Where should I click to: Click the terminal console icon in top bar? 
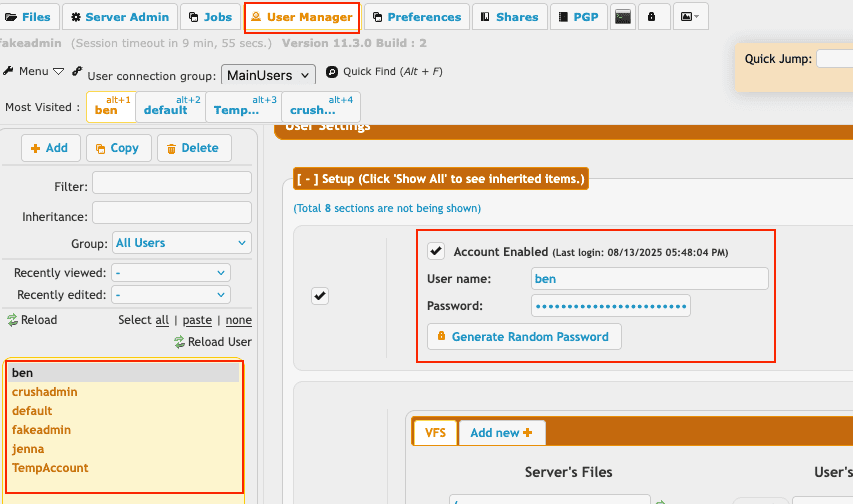tap(623, 17)
